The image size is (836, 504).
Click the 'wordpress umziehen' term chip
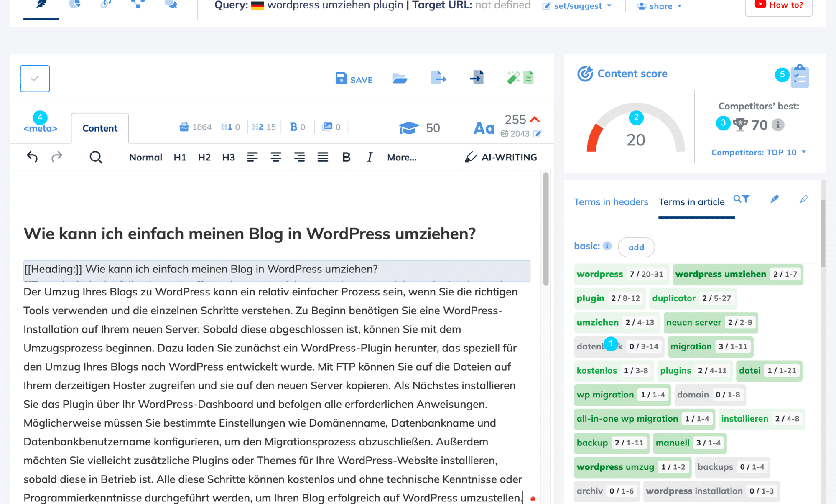[738, 274]
